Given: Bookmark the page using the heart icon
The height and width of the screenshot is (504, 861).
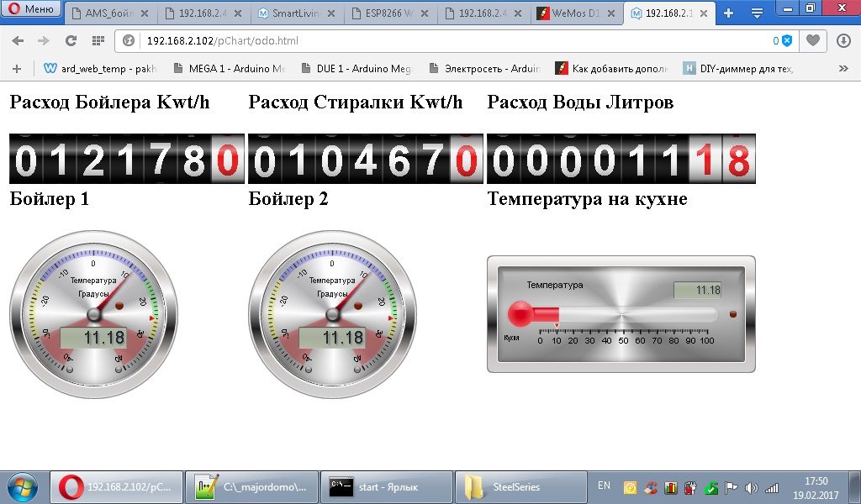Looking at the screenshot, I should pyautogui.click(x=812, y=39).
